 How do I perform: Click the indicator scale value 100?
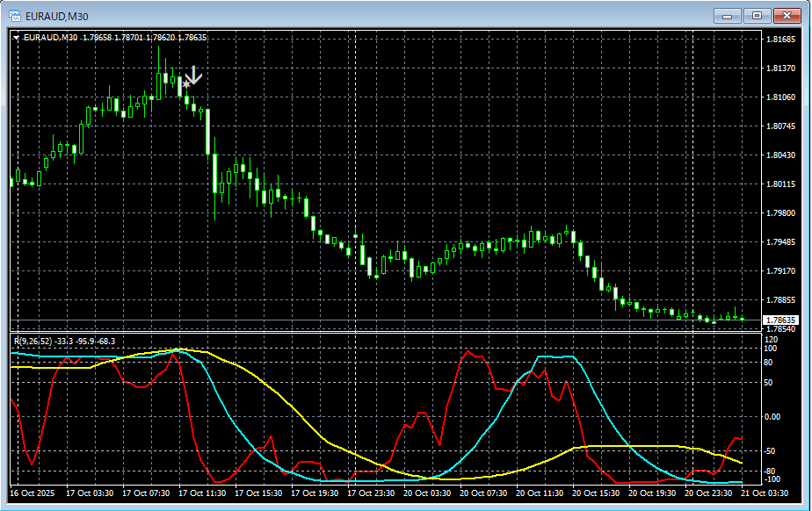(x=771, y=349)
